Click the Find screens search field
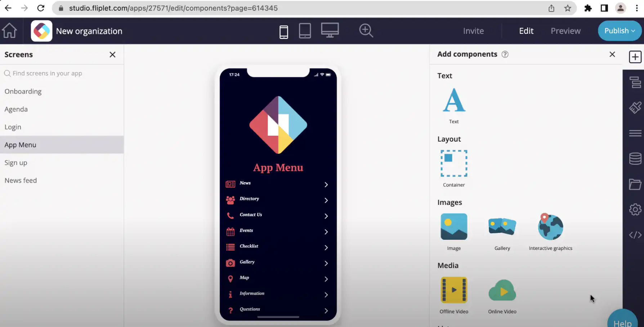 point(62,73)
